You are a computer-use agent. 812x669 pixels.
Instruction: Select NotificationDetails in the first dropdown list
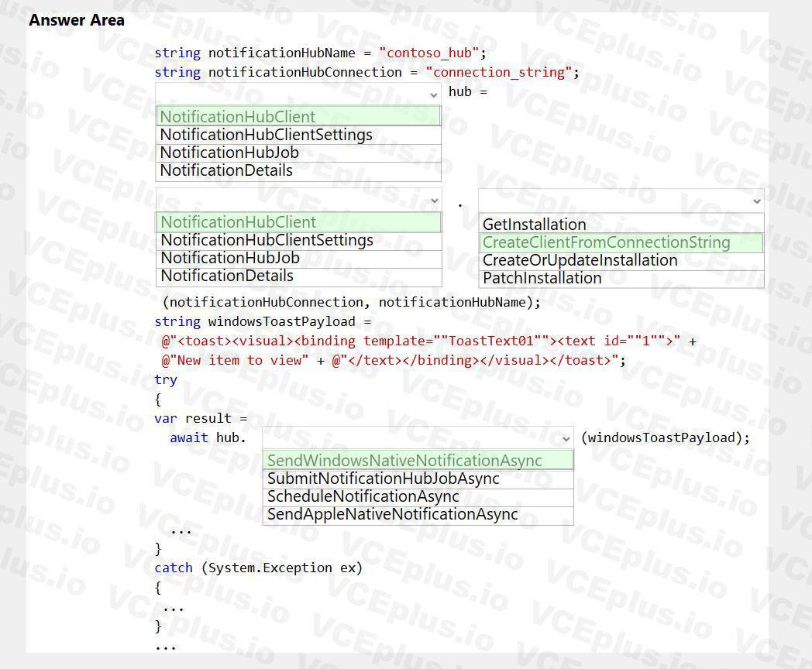(x=298, y=171)
